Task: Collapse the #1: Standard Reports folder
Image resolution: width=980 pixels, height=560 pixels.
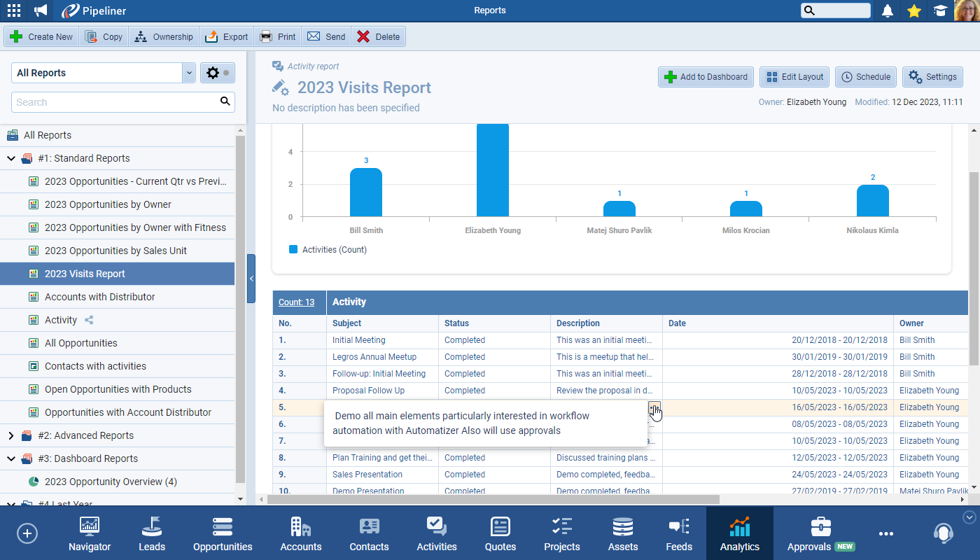Action: (x=11, y=158)
